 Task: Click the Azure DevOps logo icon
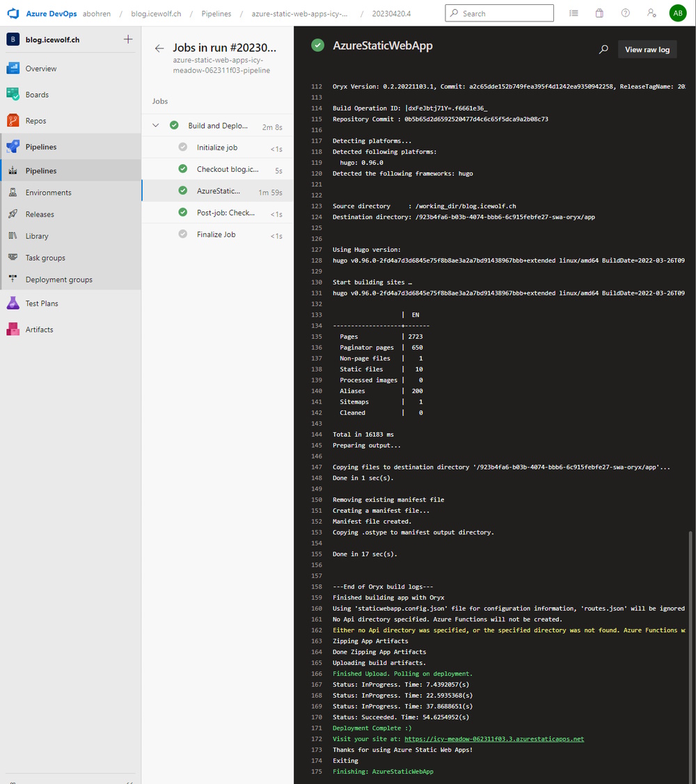point(13,13)
